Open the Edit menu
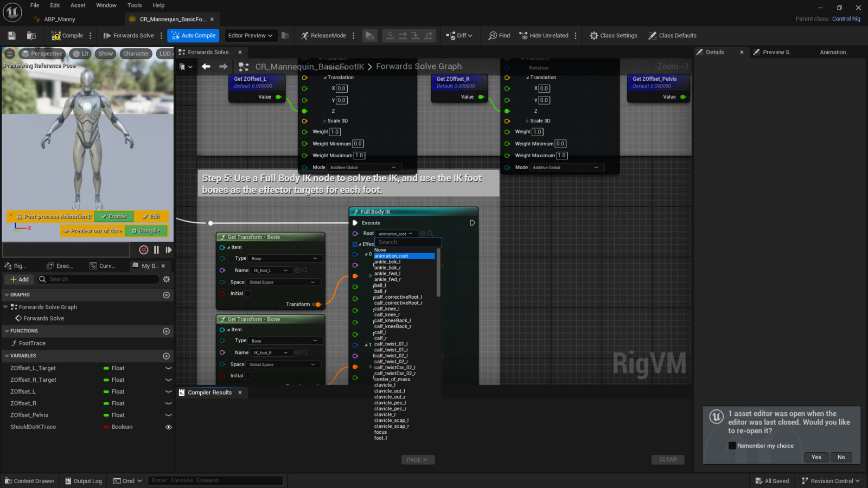Viewport: 868px width, 488px height. (x=55, y=5)
